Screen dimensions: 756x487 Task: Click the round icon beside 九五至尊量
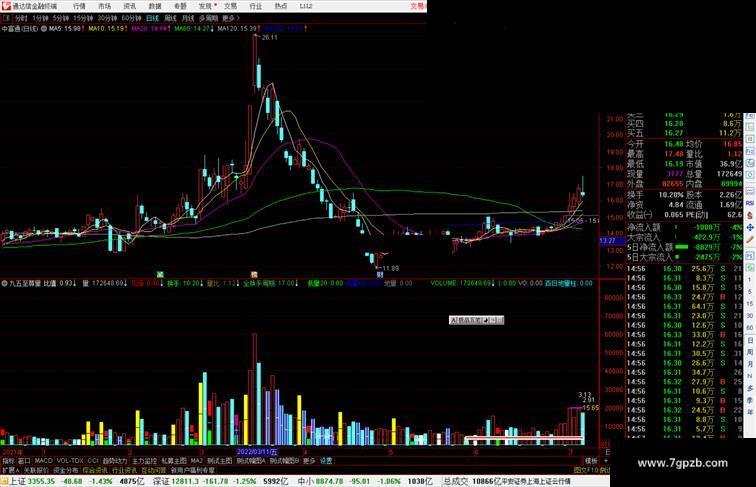click(x=4, y=284)
